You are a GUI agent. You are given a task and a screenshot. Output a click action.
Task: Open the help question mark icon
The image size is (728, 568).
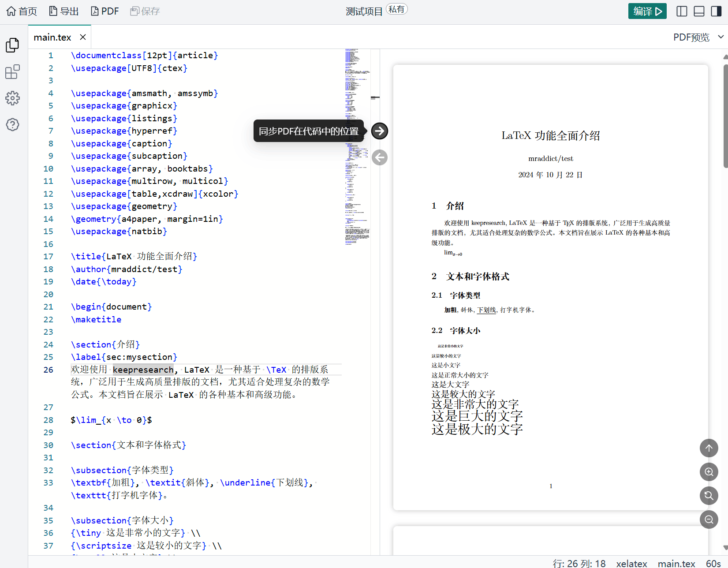pos(12,125)
